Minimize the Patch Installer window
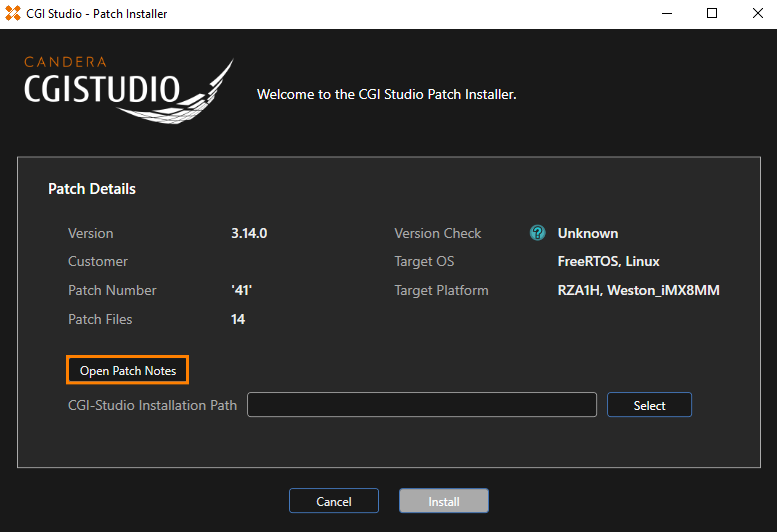 pos(667,13)
